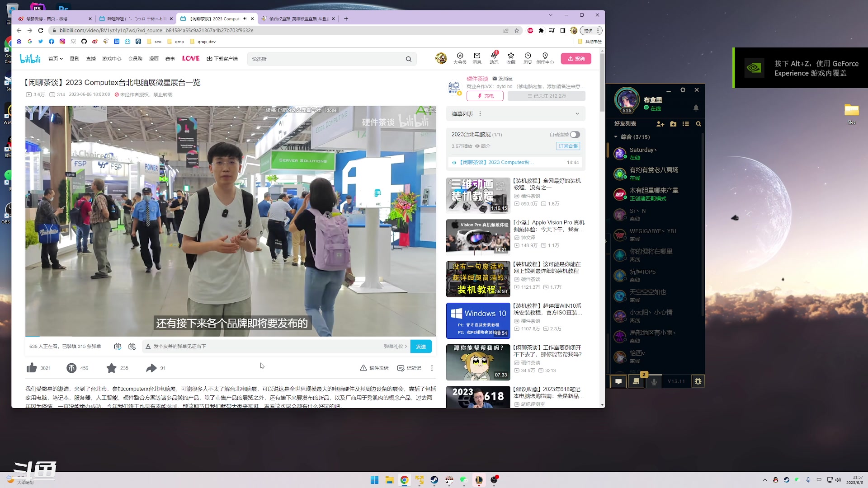868x488 pixels.
Task: Click the 已关注 212.2万 follow button
Action: (547, 96)
